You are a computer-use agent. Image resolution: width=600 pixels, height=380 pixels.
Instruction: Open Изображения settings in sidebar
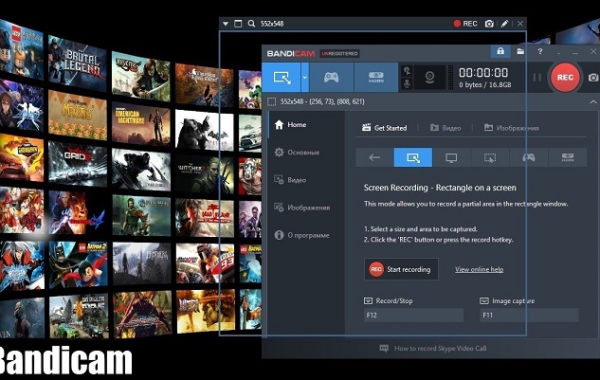pos(302,207)
